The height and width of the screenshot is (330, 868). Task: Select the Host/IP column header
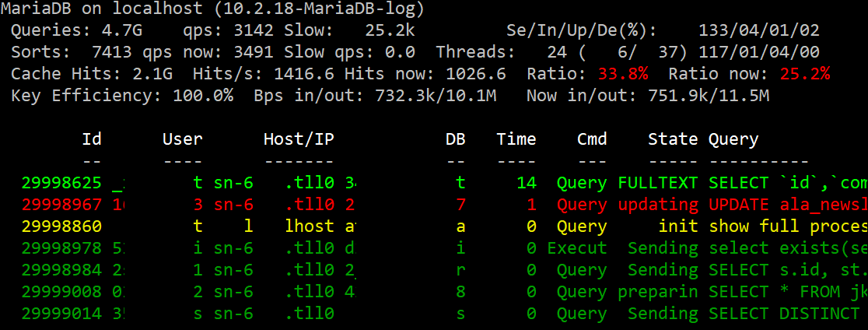point(299,139)
